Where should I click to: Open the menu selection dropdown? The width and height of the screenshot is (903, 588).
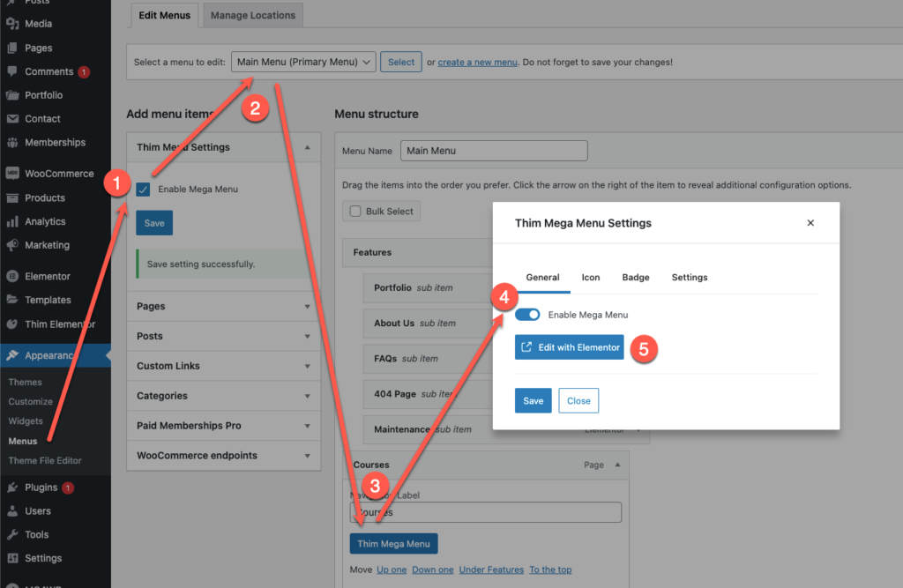pyautogui.click(x=303, y=63)
